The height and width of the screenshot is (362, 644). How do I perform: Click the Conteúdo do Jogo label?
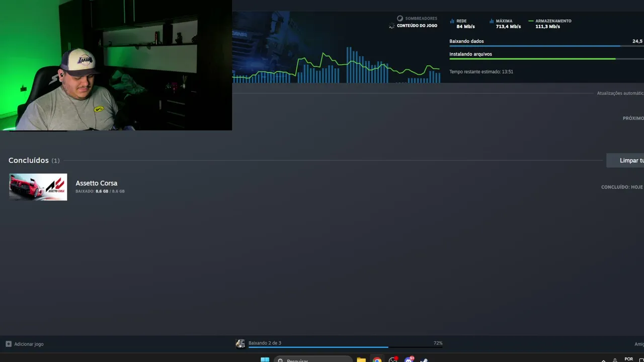[417, 26]
